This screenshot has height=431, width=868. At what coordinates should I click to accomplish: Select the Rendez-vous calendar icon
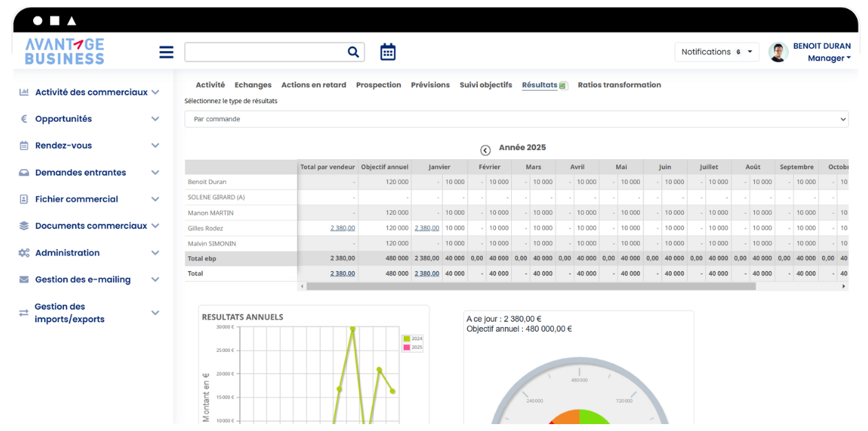(x=23, y=145)
